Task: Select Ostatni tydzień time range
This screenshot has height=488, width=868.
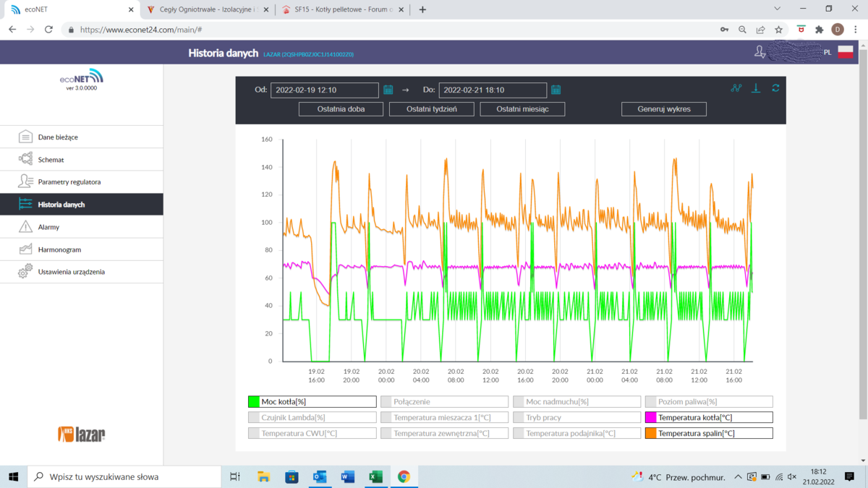Action: click(x=431, y=109)
